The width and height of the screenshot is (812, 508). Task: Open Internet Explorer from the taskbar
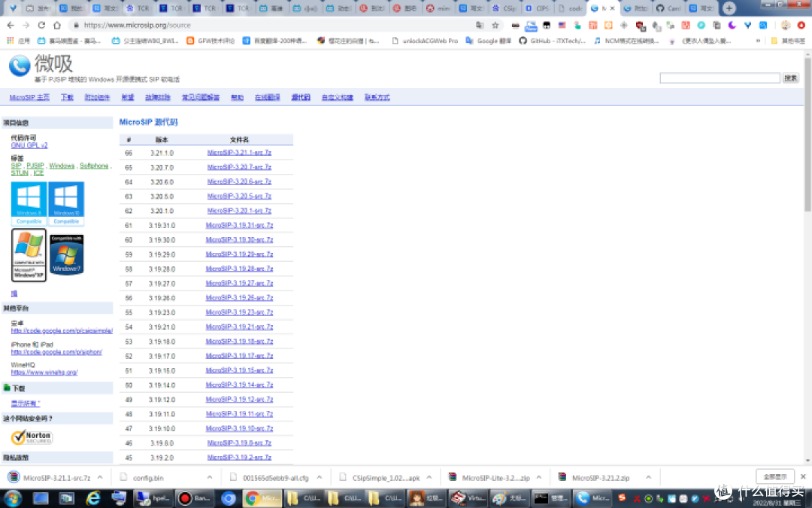coord(93,498)
